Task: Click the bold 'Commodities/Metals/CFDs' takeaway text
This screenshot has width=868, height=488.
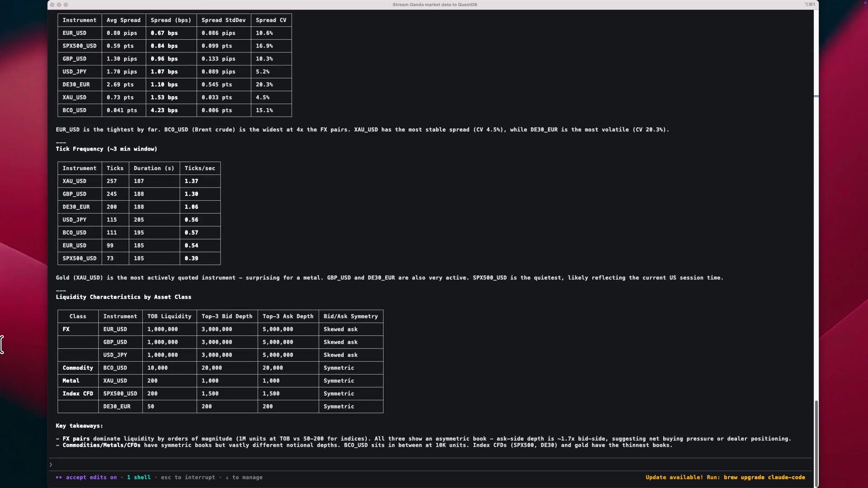Action: [102, 446]
